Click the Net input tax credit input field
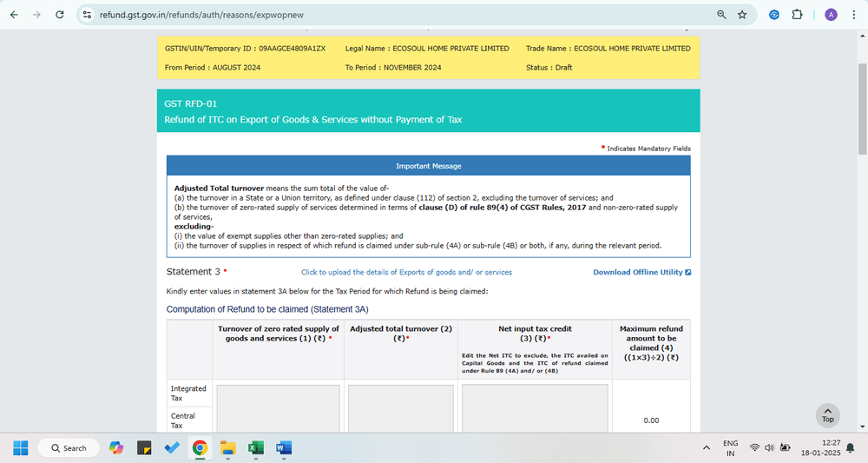The image size is (868, 463). [x=535, y=409]
